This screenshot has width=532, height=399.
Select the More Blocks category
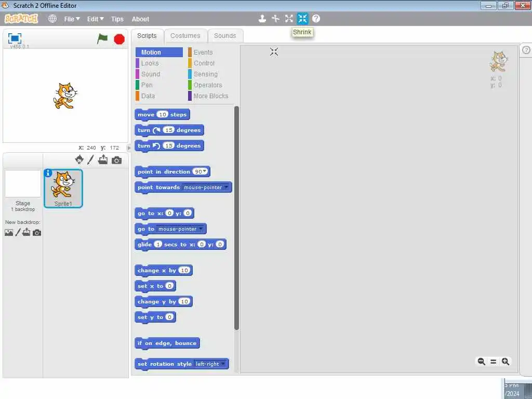coord(210,96)
